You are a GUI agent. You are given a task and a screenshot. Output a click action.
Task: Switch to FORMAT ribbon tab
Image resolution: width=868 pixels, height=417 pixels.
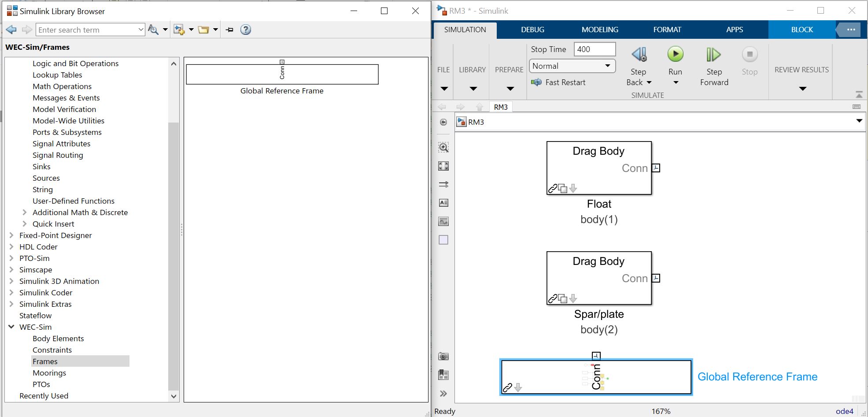click(667, 30)
